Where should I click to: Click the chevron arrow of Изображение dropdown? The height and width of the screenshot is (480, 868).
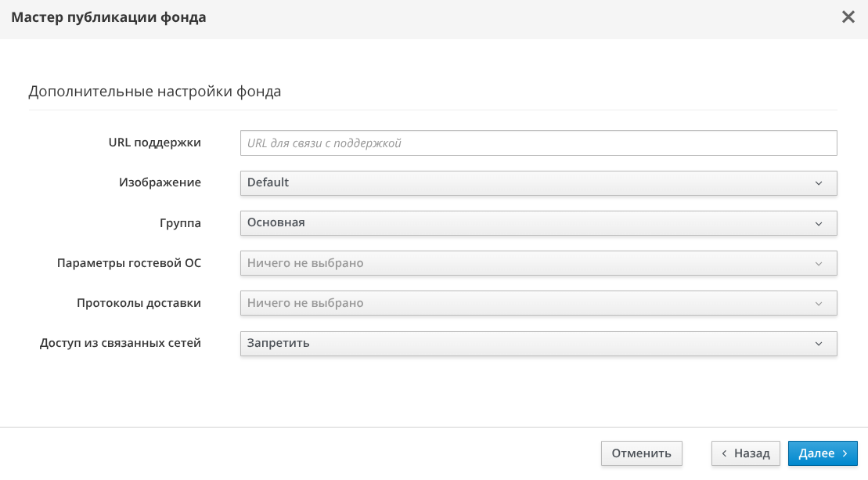pos(819,183)
